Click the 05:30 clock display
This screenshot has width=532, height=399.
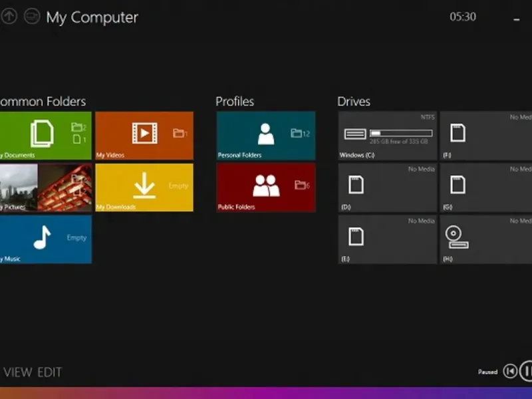coord(463,17)
